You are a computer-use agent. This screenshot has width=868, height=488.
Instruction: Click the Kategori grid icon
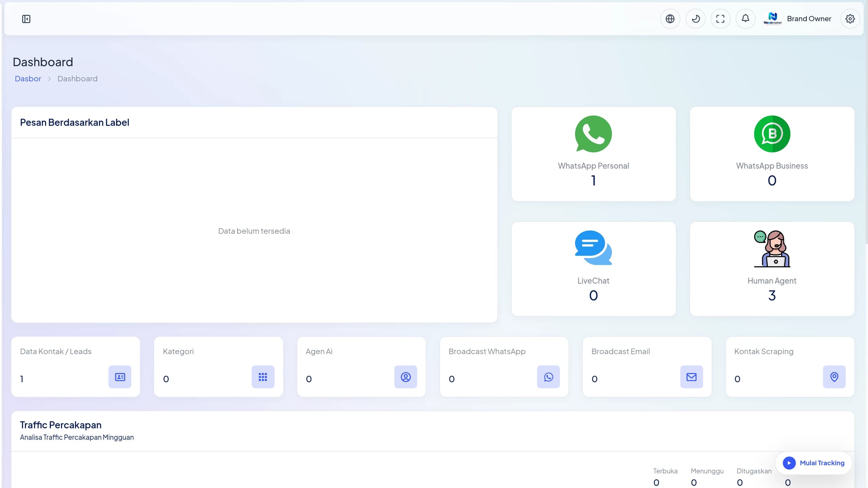click(263, 377)
